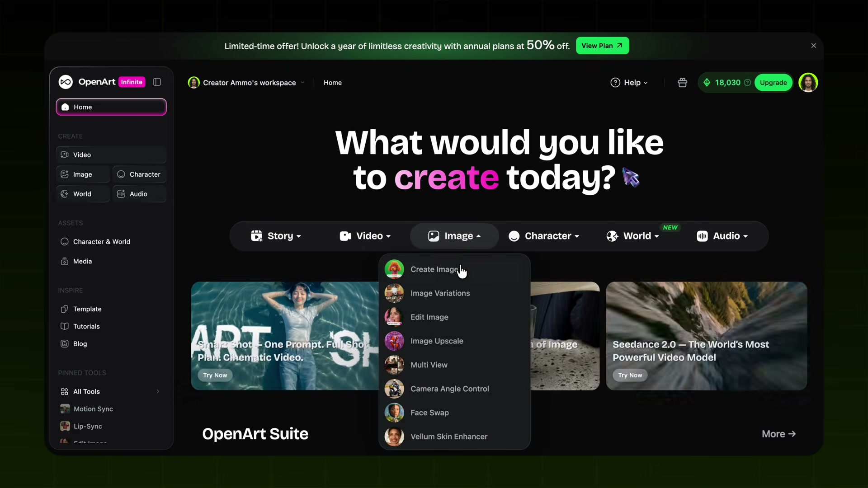
Task: Click the Media folder icon in sidebar
Action: pyautogui.click(x=65, y=261)
